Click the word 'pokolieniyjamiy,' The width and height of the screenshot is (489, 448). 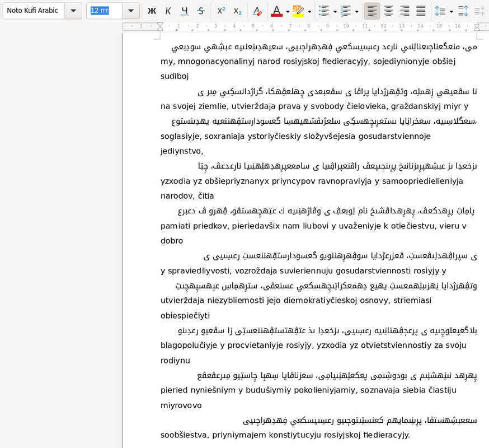pos(326,390)
